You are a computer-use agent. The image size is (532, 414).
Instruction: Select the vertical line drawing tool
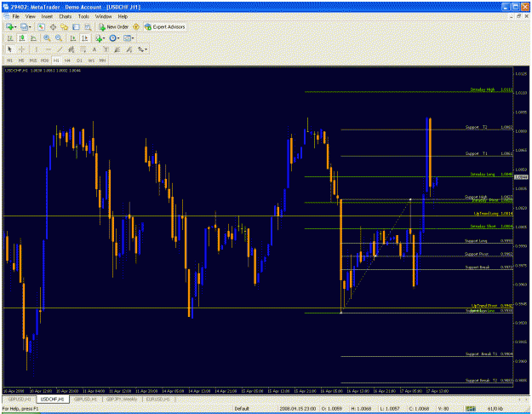36,49
